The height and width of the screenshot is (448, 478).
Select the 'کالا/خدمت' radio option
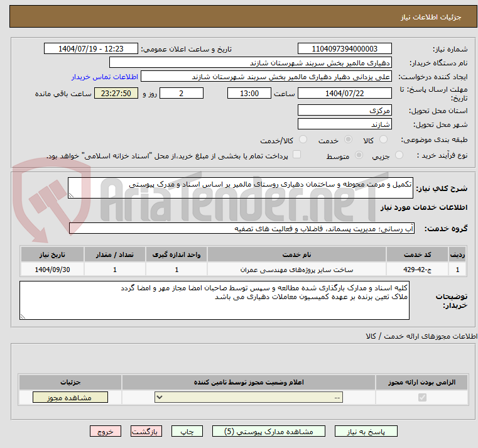[x=303, y=140]
